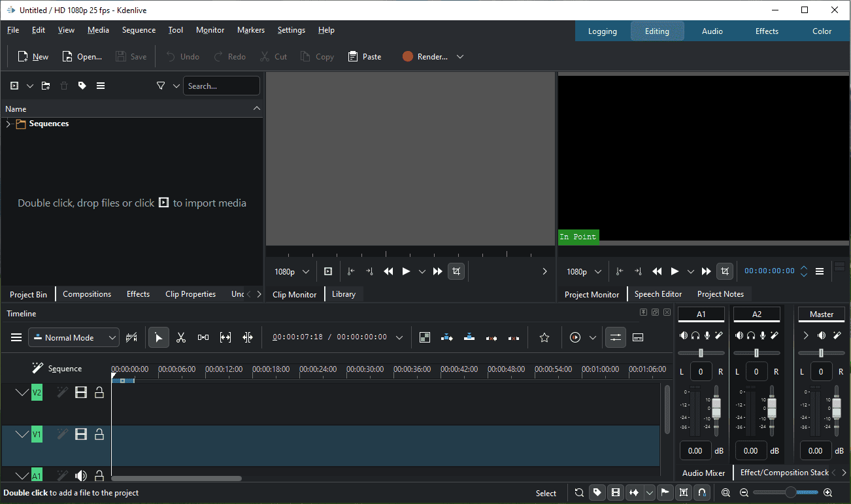
Task: Toggle lock on track V2
Action: [99, 392]
